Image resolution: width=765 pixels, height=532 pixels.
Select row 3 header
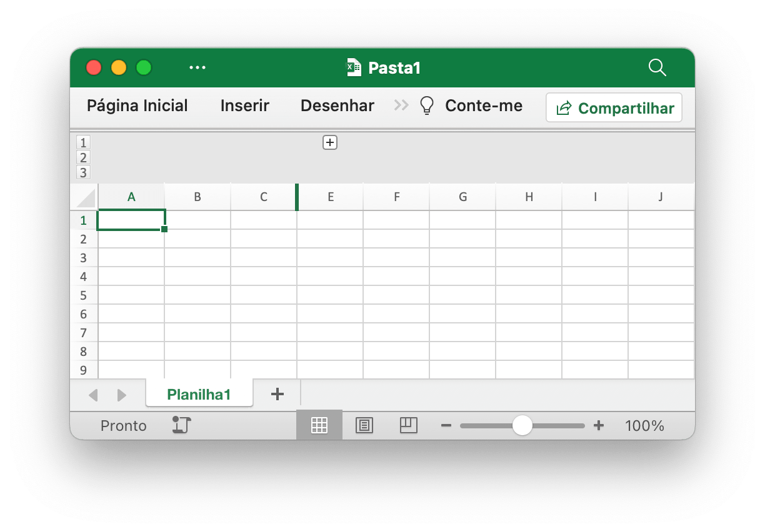84,258
